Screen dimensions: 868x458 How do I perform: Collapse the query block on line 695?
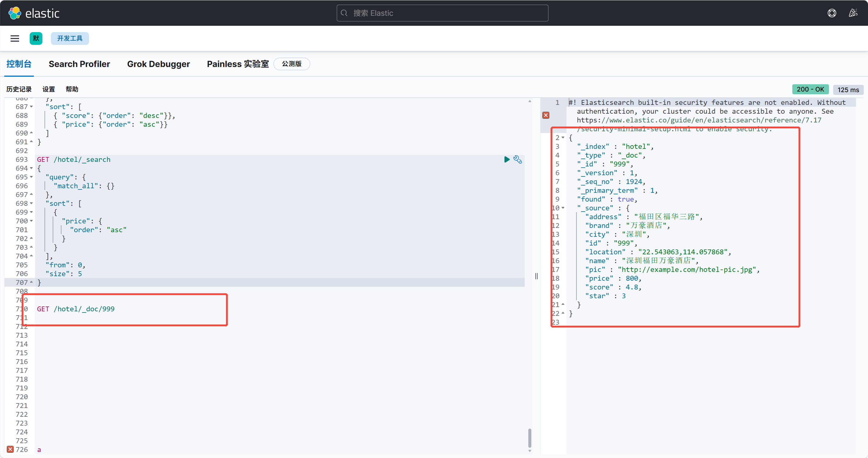31,177
